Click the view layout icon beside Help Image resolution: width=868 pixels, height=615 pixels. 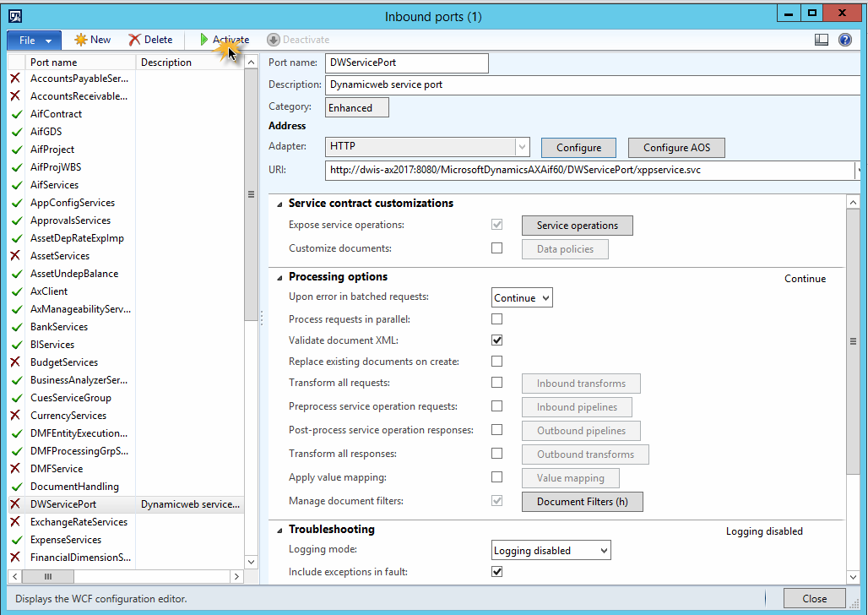(822, 40)
